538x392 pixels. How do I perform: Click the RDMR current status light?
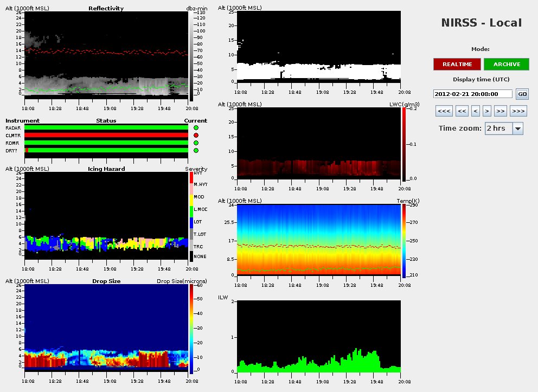(196, 143)
